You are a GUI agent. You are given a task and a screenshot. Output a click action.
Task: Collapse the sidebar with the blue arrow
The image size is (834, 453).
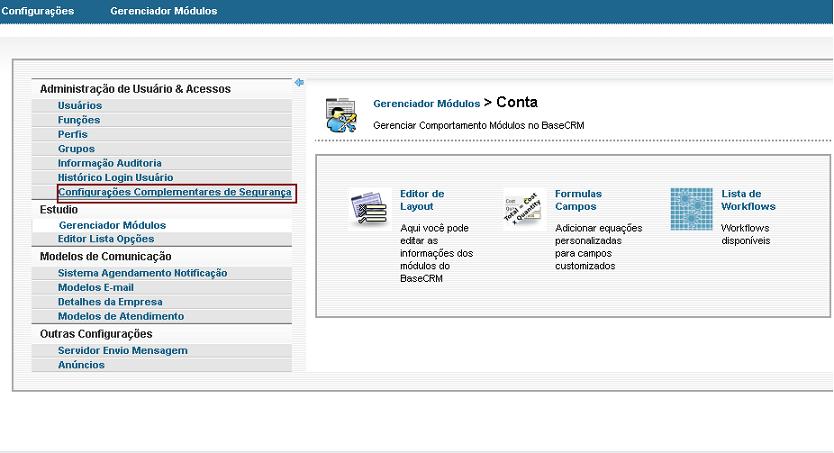click(x=299, y=83)
